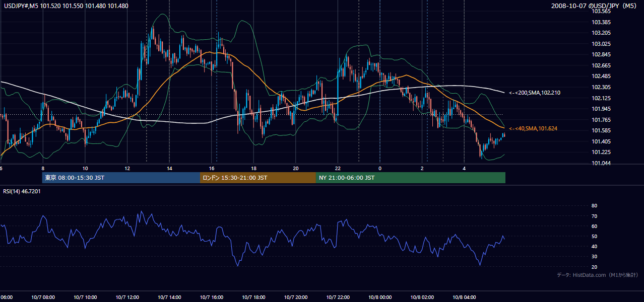The width and height of the screenshot is (644, 302).
Task: Click hour tick 16 under the price chart
Action: (x=211, y=168)
